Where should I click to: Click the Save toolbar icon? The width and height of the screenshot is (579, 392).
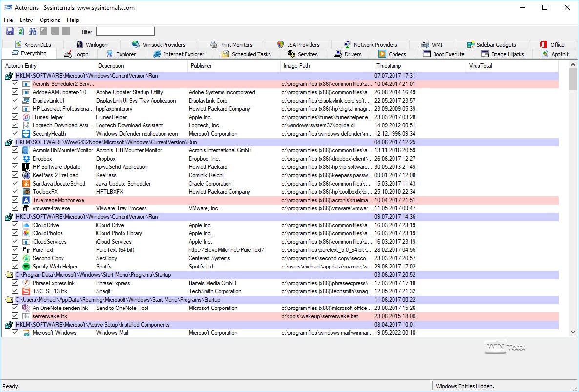tap(10, 32)
